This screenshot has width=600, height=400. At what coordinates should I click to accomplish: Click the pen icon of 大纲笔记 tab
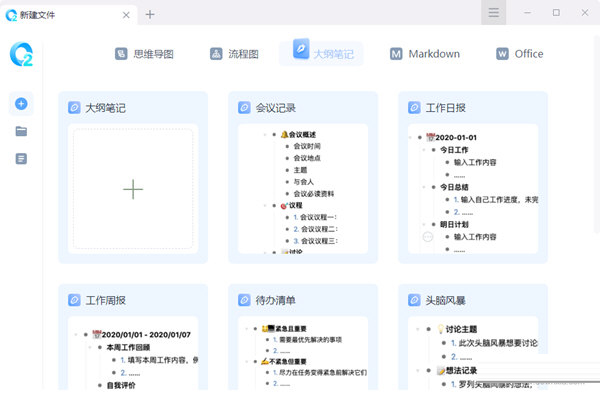(x=301, y=49)
